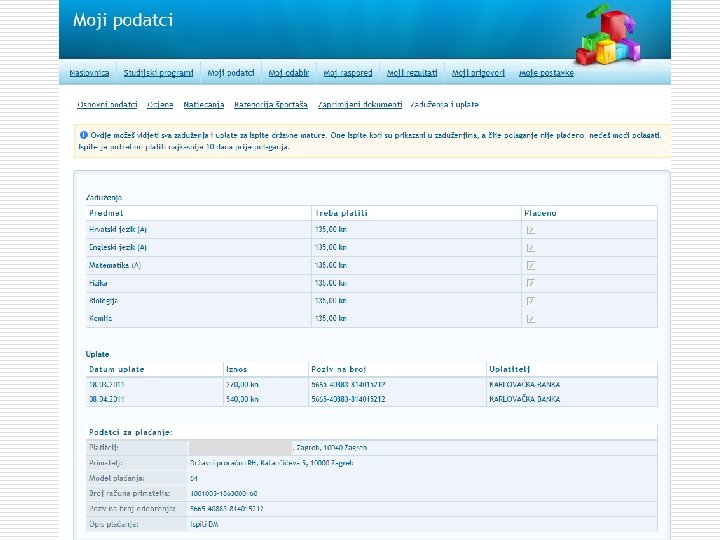This screenshot has height=540, width=720.
Task: Toggle Plaćeno checkbox for Fizika
Action: [530, 283]
